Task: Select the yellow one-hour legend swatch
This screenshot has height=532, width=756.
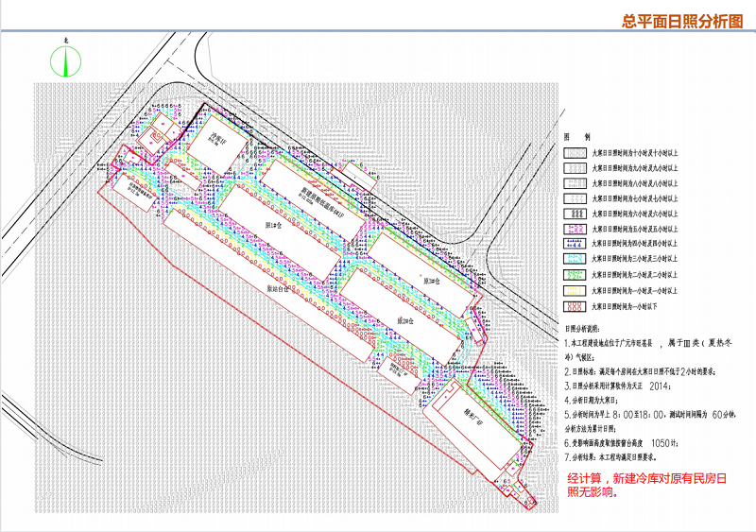Action: pyautogui.click(x=576, y=290)
